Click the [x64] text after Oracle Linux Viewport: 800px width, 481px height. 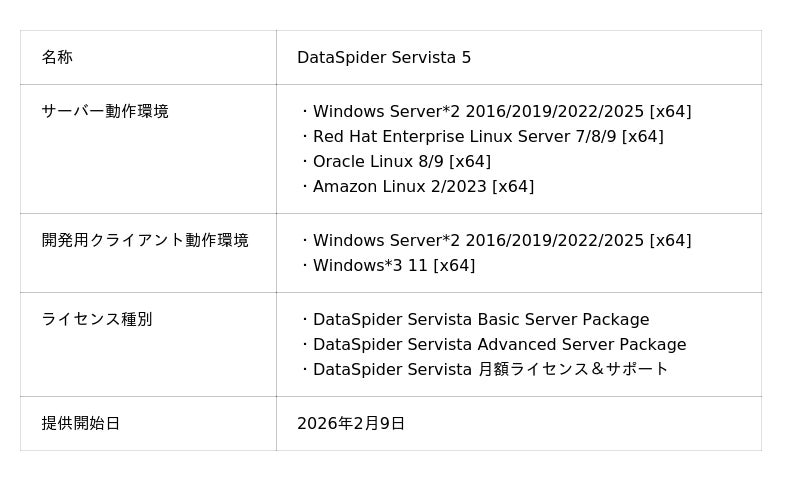coord(470,162)
